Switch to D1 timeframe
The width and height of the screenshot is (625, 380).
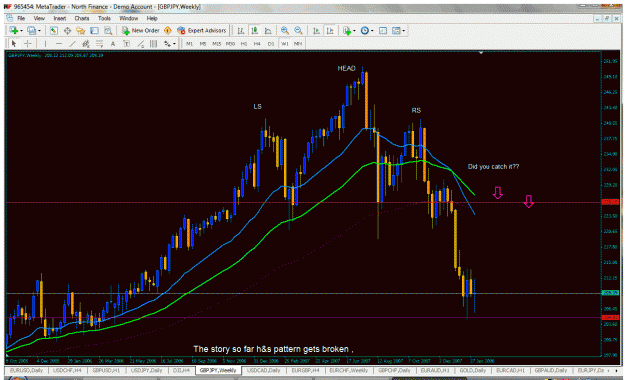pyautogui.click(x=271, y=43)
